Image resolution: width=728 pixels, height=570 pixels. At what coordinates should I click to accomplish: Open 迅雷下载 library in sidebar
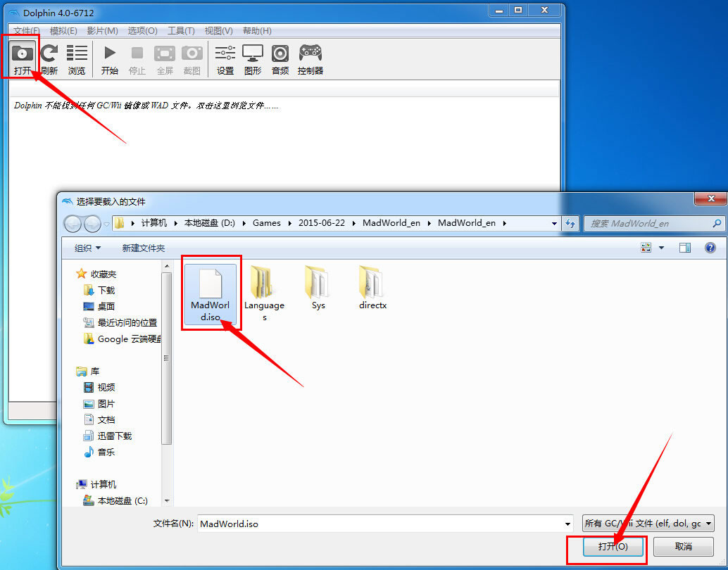click(x=108, y=436)
